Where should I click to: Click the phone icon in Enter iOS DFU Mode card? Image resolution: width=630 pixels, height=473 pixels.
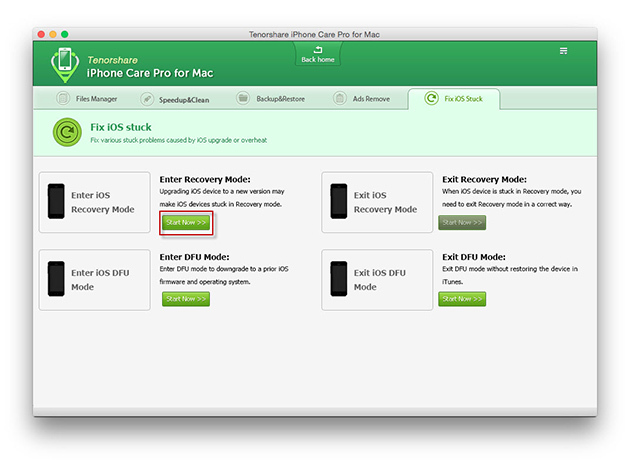pyautogui.click(x=56, y=279)
